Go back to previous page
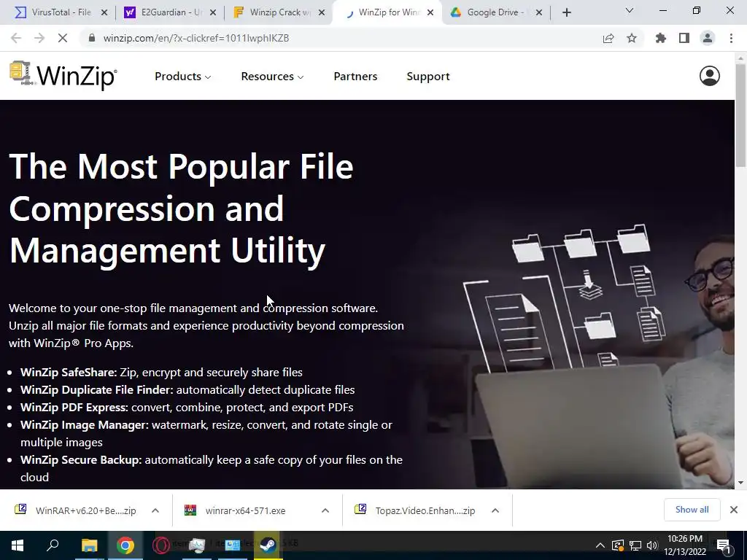Image resolution: width=747 pixels, height=560 pixels. click(16, 38)
